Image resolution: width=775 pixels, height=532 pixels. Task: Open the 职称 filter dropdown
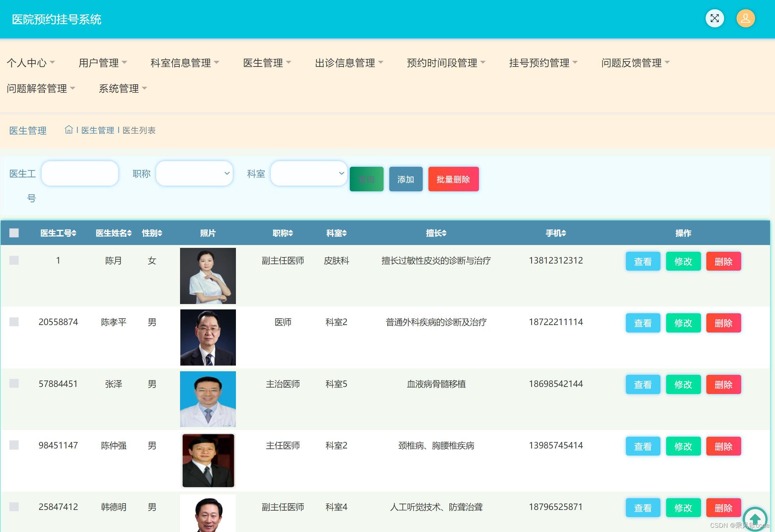194,174
